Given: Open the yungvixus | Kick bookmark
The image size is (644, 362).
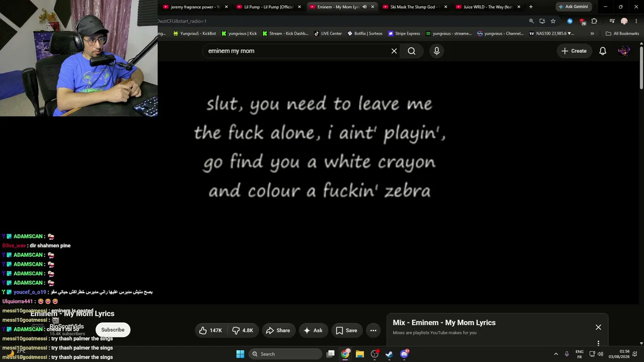Looking at the screenshot, I should (x=239, y=34).
